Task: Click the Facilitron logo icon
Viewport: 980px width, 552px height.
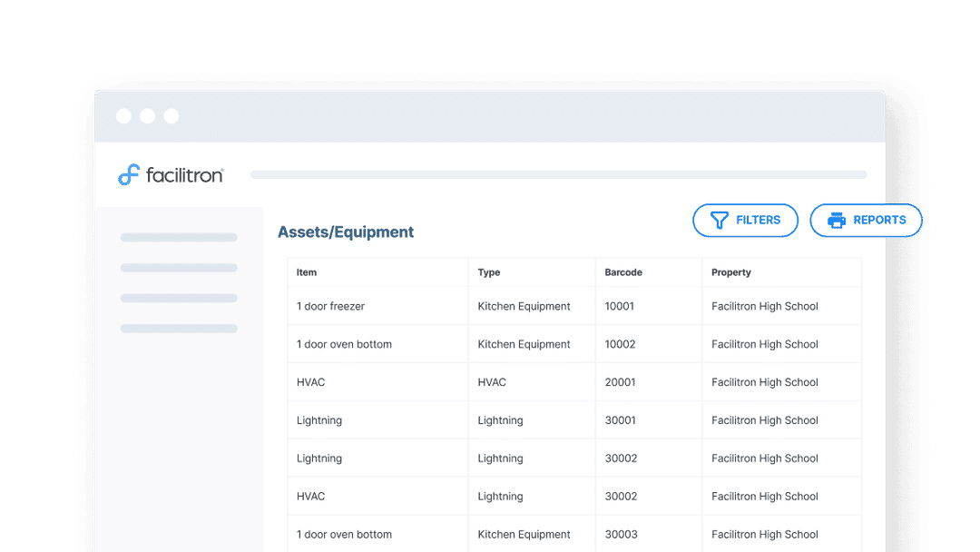Action: 129,174
